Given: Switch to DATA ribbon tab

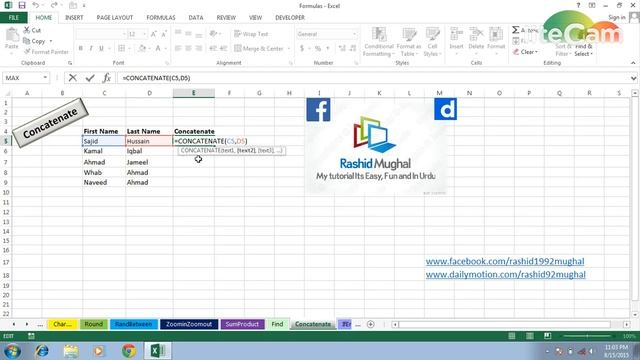Looking at the screenshot, I should click(196, 18).
